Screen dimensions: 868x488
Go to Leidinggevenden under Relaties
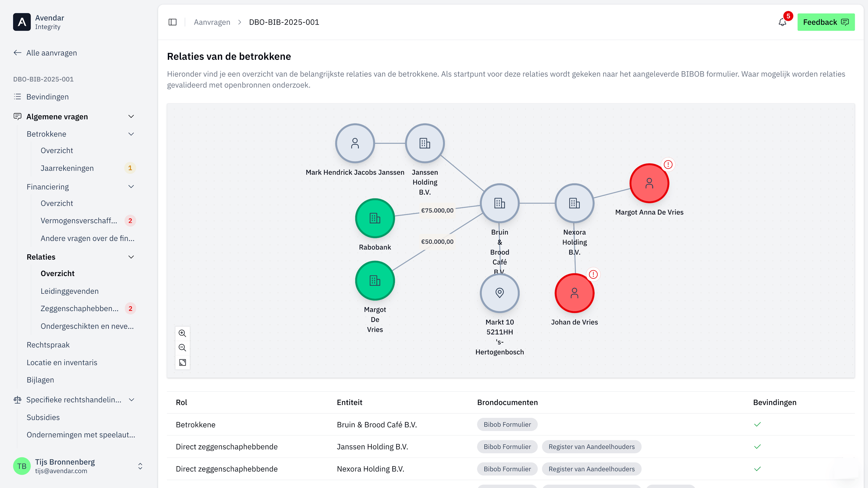click(69, 291)
